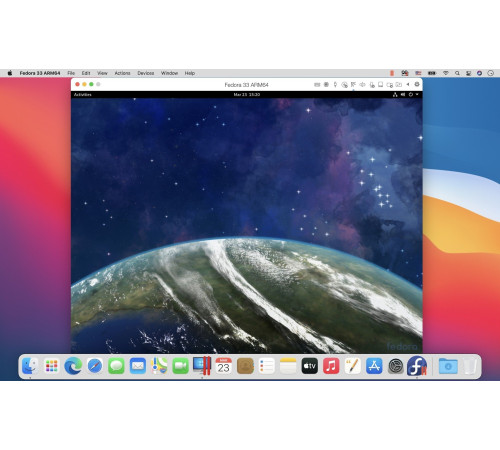500x450 pixels.
Task: Open Parallels Desktop from the Dock
Action: pos(202,366)
